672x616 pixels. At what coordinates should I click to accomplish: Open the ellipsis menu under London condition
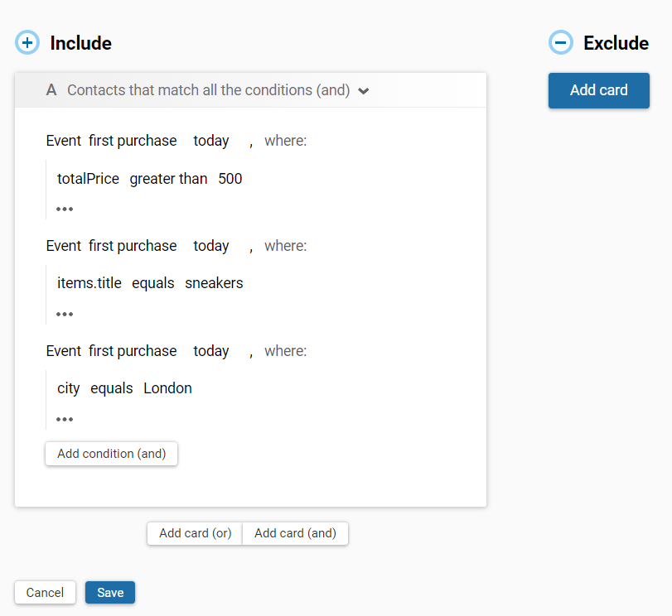click(65, 419)
